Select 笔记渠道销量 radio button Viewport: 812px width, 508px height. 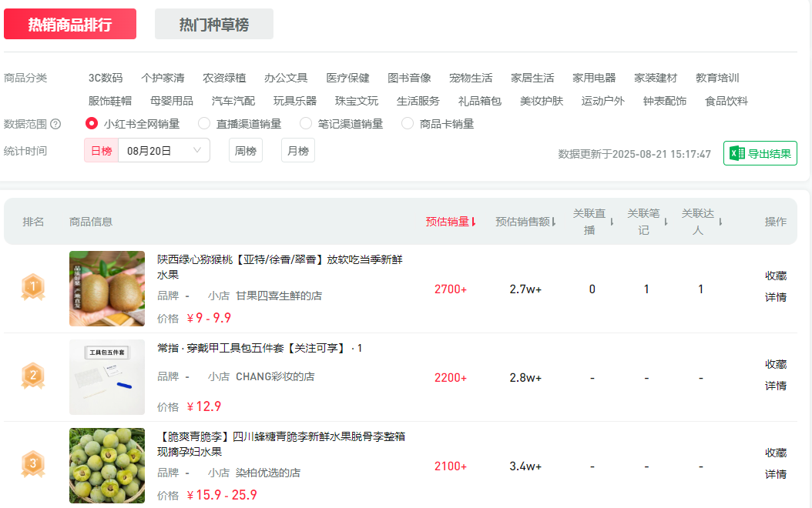pos(306,123)
